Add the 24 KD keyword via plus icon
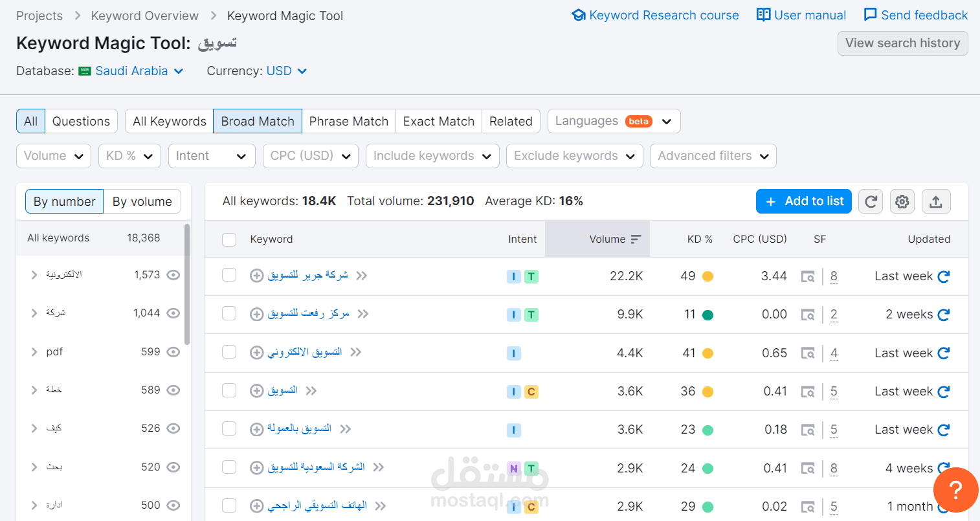The height and width of the screenshot is (521, 980). click(257, 468)
